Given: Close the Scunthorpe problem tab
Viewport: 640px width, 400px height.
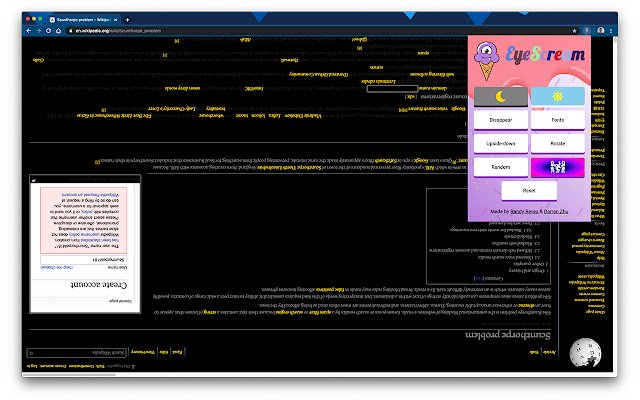Looking at the screenshot, I should [x=116, y=20].
